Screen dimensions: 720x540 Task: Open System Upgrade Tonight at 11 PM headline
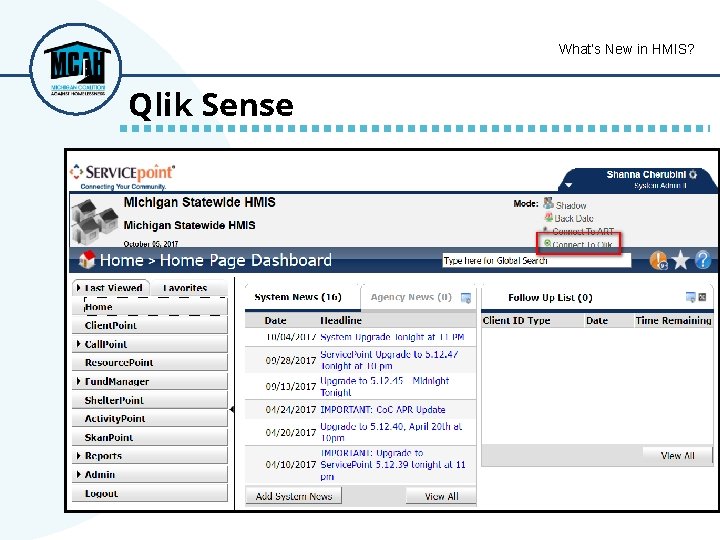392,337
